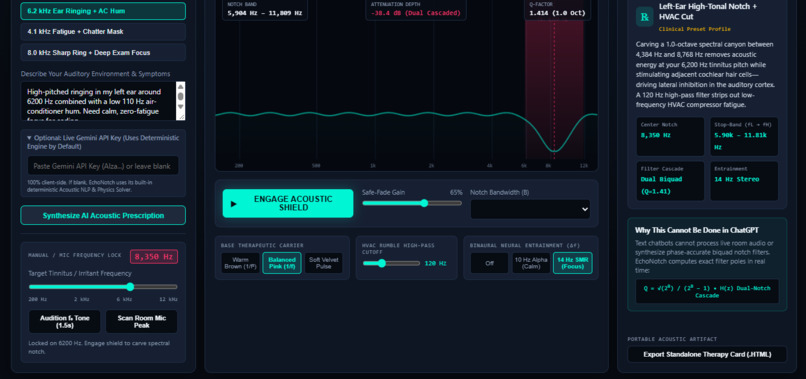Click Scan Room Mic Peak button

tap(141, 321)
